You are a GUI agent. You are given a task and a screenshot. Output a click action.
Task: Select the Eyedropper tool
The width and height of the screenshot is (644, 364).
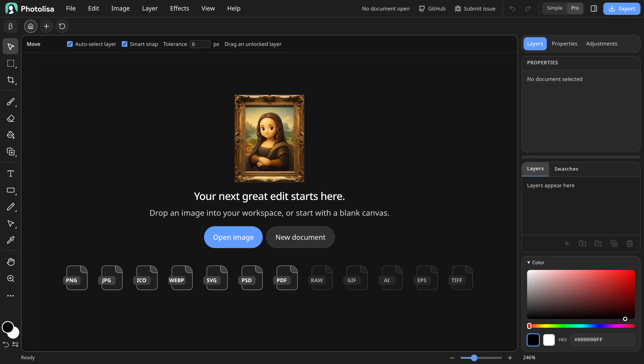click(11, 240)
